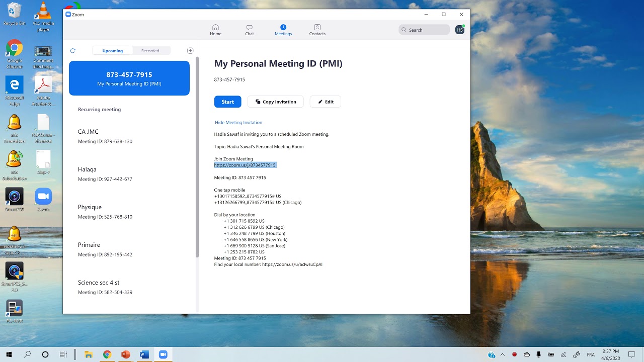Click the microphone tray icon

[x=539, y=354]
